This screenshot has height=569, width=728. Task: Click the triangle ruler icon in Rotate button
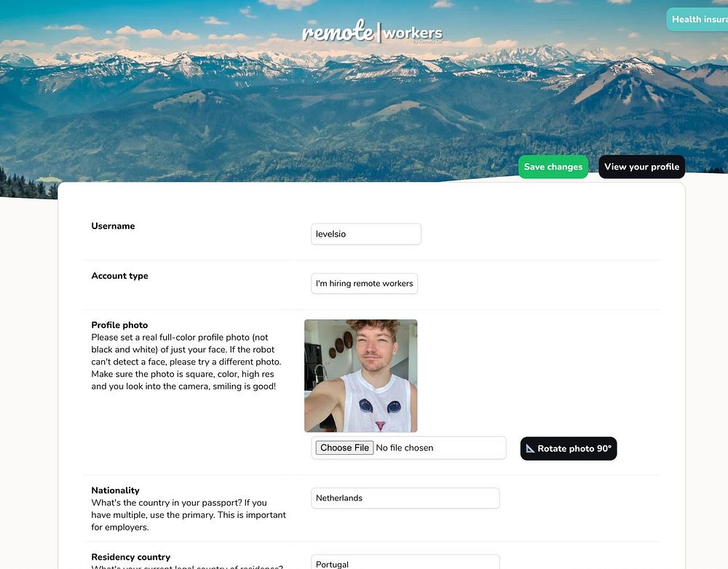click(530, 448)
